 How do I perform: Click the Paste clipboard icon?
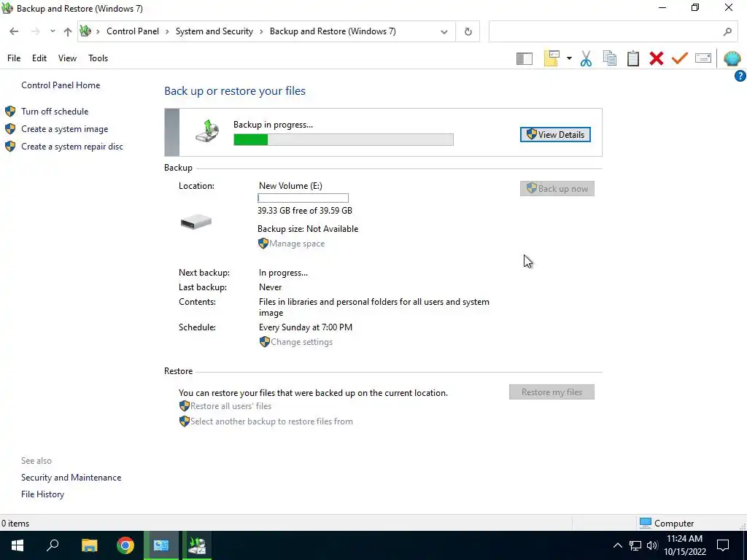click(x=632, y=58)
